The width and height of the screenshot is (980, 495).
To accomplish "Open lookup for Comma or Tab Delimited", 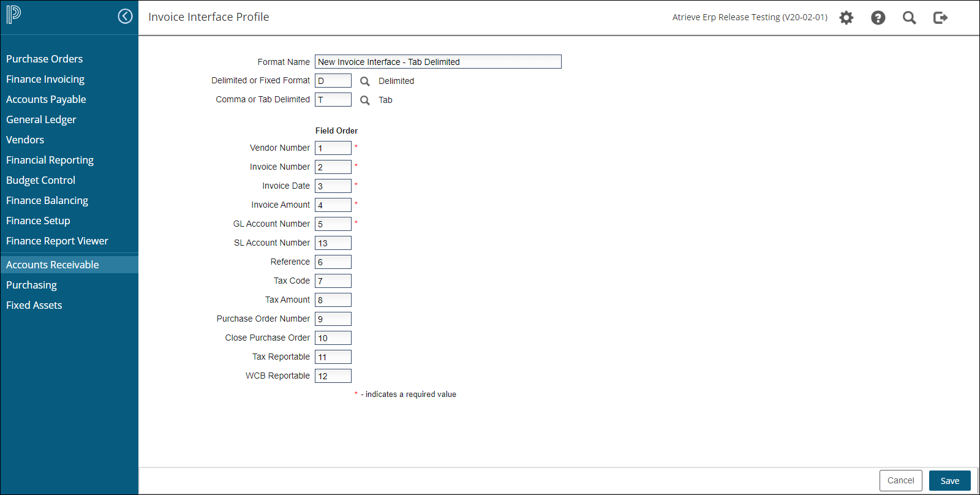I will point(364,100).
